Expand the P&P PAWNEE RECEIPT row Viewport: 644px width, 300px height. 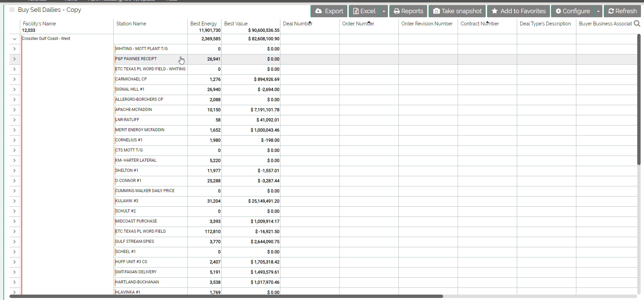15,59
